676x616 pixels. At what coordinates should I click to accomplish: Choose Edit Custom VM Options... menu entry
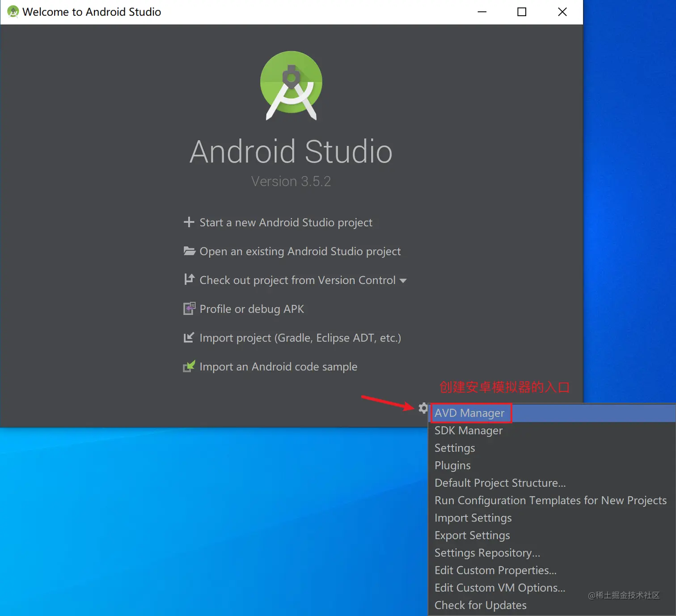pyautogui.click(x=552, y=587)
